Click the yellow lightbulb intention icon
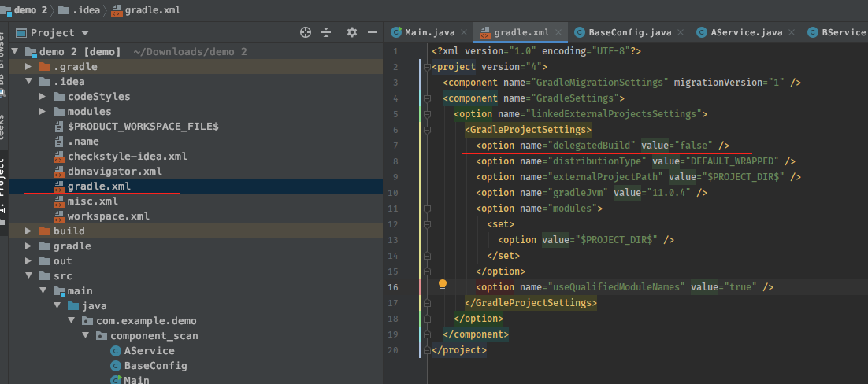868x384 pixels. pos(443,285)
